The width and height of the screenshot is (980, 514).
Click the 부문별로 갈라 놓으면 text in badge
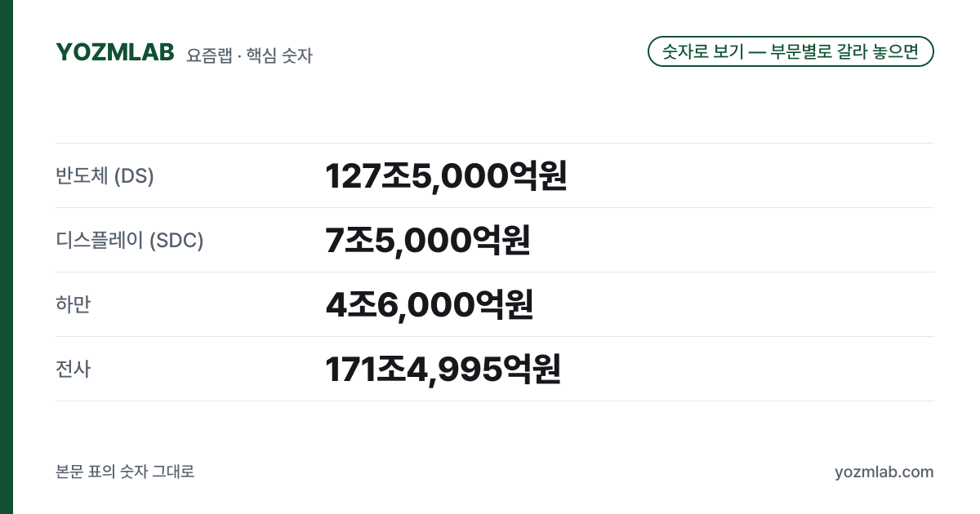point(845,51)
